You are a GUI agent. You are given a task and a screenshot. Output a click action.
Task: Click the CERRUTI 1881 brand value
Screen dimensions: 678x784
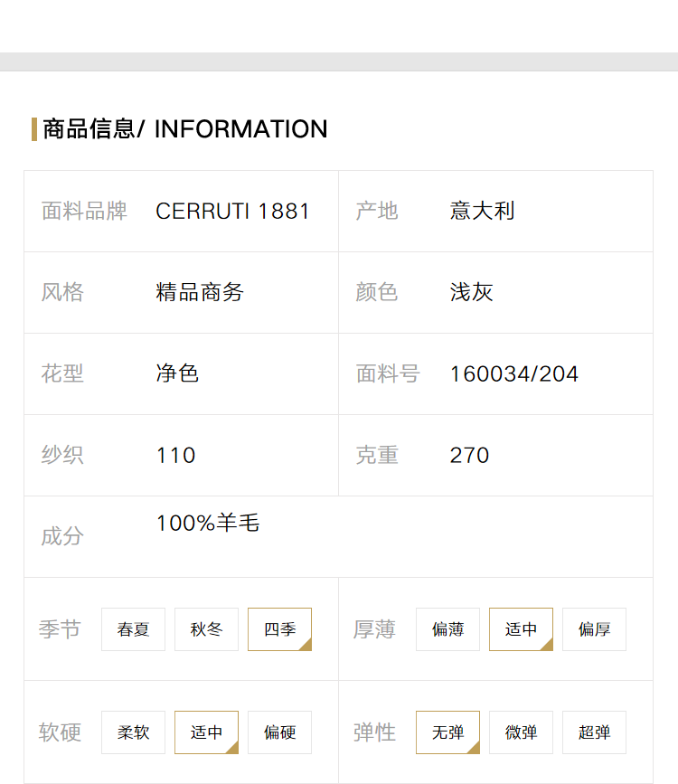tap(232, 211)
